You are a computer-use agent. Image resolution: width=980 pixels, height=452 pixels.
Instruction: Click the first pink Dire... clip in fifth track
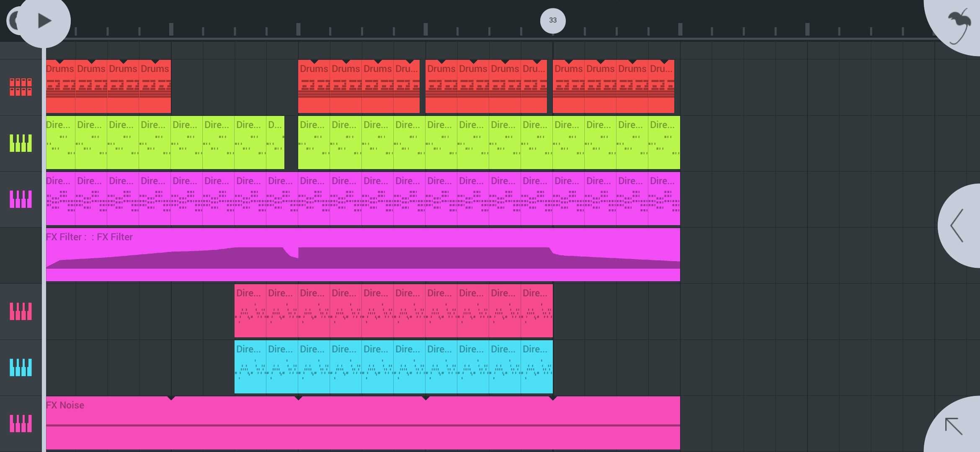[250, 311]
